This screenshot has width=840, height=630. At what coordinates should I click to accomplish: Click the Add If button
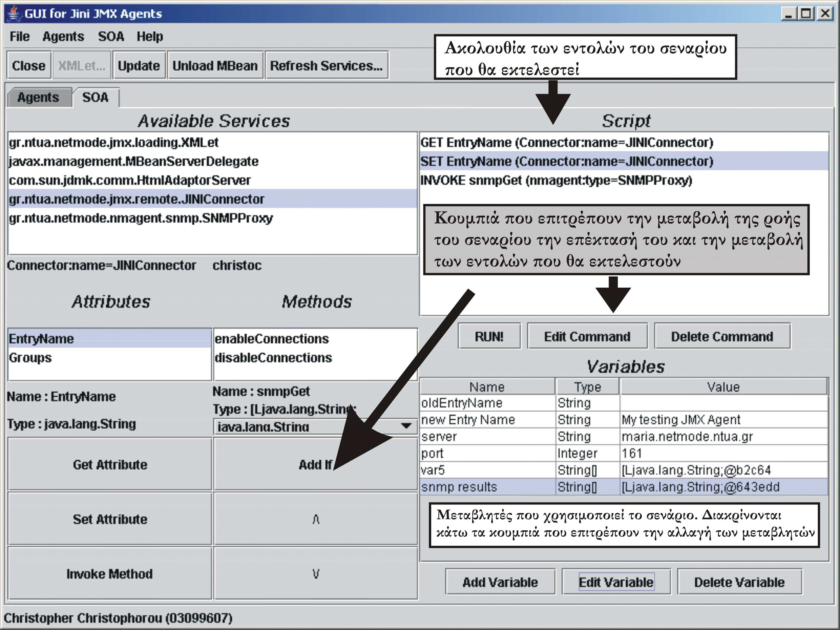pos(316,464)
